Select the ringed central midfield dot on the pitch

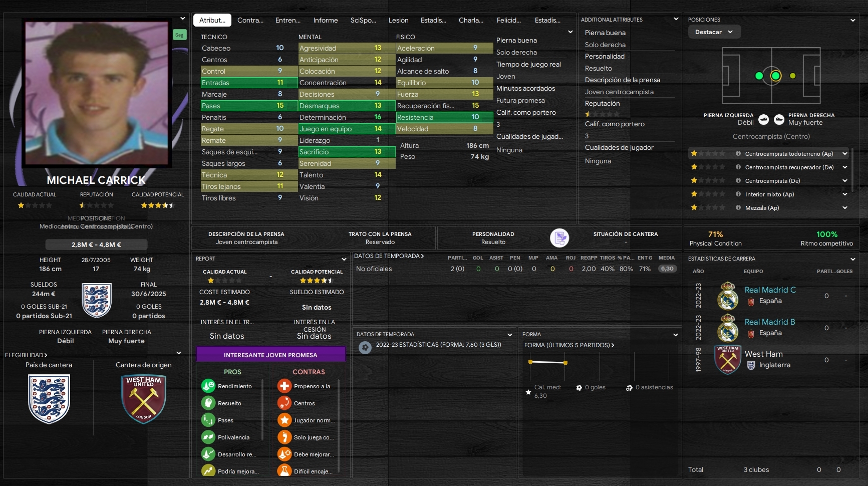point(775,76)
